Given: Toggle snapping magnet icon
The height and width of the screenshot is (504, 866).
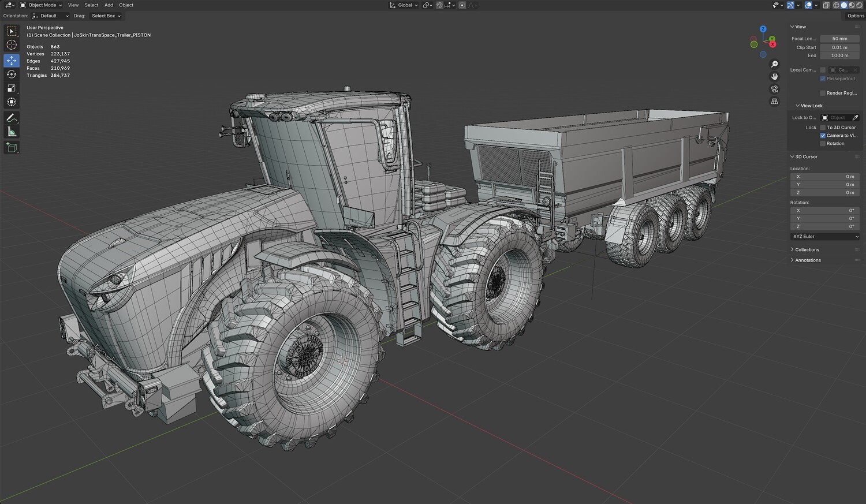Looking at the screenshot, I should pos(439,5).
